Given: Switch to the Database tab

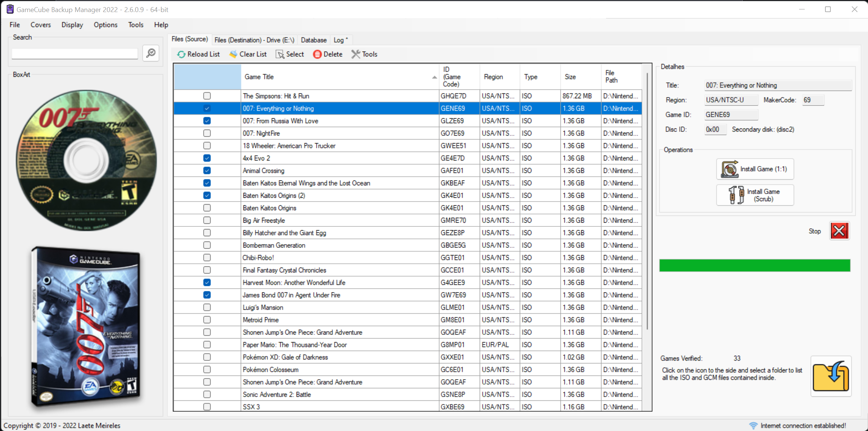Looking at the screenshot, I should (313, 40).
